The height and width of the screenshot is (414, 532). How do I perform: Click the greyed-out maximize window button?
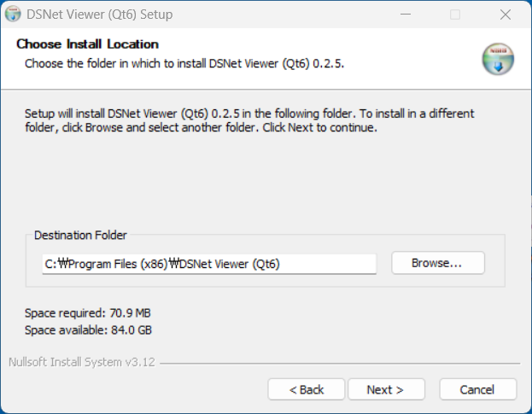(x=455, y=15)
